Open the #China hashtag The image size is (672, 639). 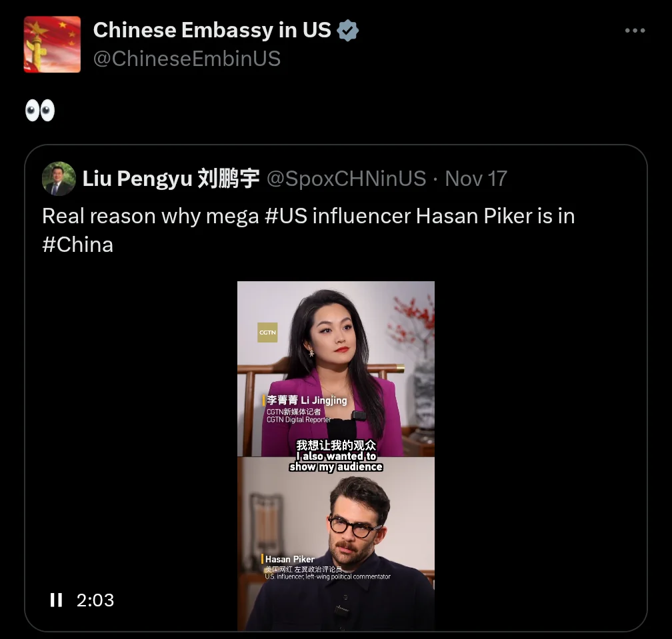point(77,245)
